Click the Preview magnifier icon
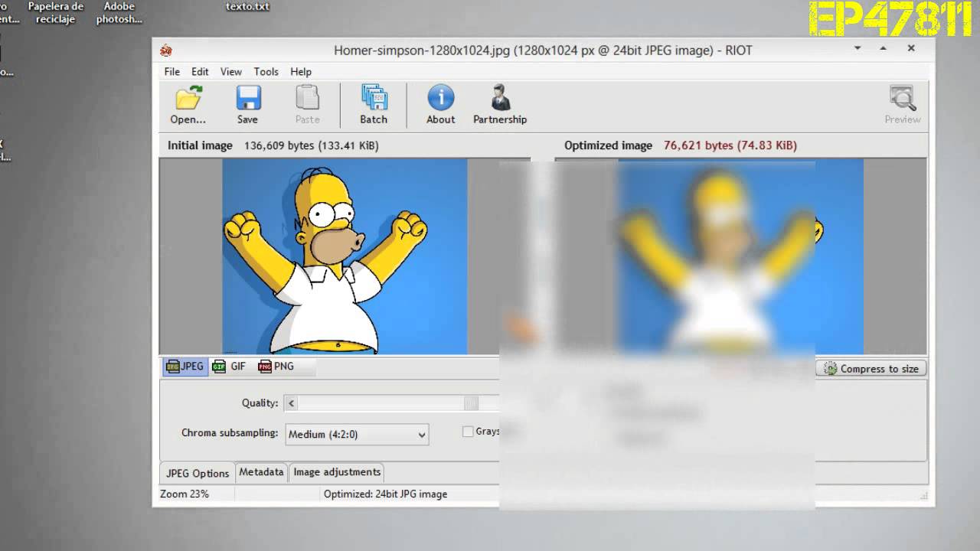The width and height of the screenshot is (980, 551). coord(903,104)
